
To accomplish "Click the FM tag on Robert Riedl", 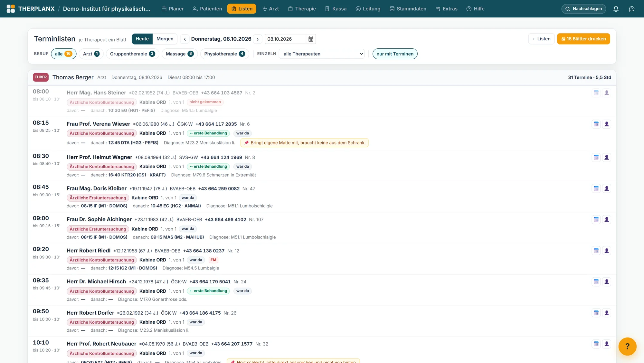I will (213, 260).
